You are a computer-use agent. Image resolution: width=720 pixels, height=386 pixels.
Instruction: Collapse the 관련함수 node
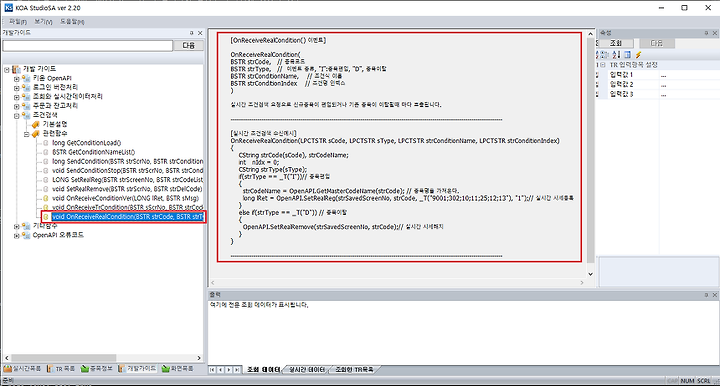pos(26,134)
